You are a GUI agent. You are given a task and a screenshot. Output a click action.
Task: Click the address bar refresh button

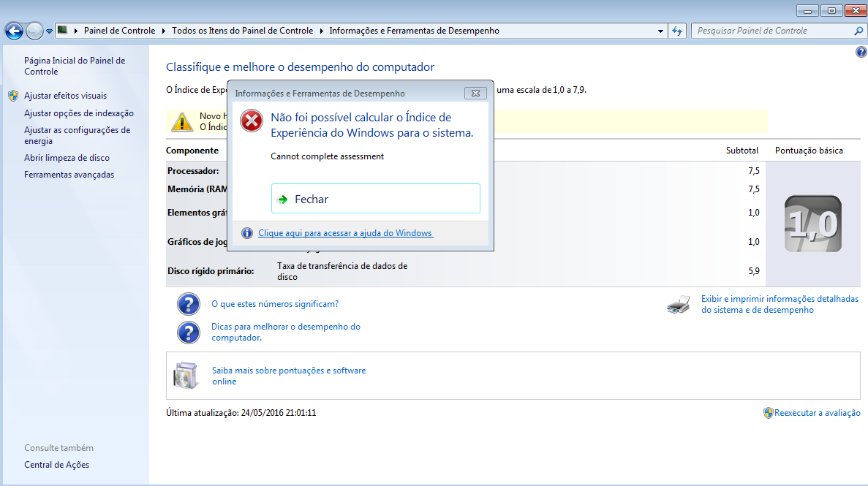click(x=677, y=31)
